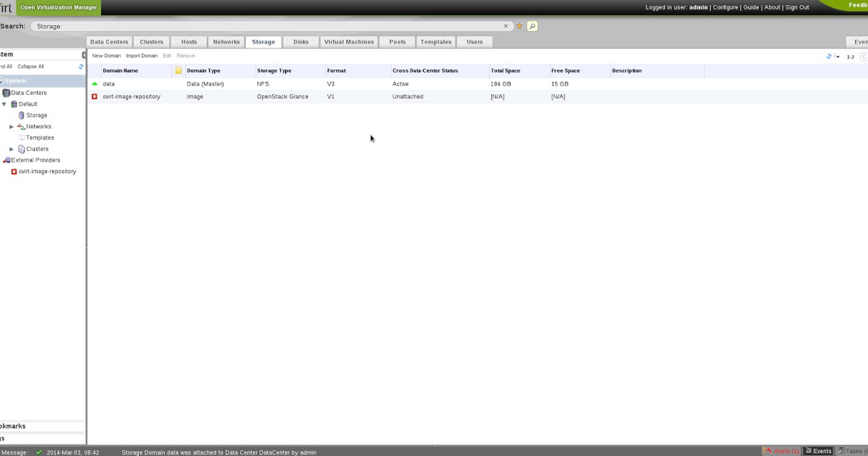
Task: Click the Storage cylinder icon in tree
Action: (22, 115)
